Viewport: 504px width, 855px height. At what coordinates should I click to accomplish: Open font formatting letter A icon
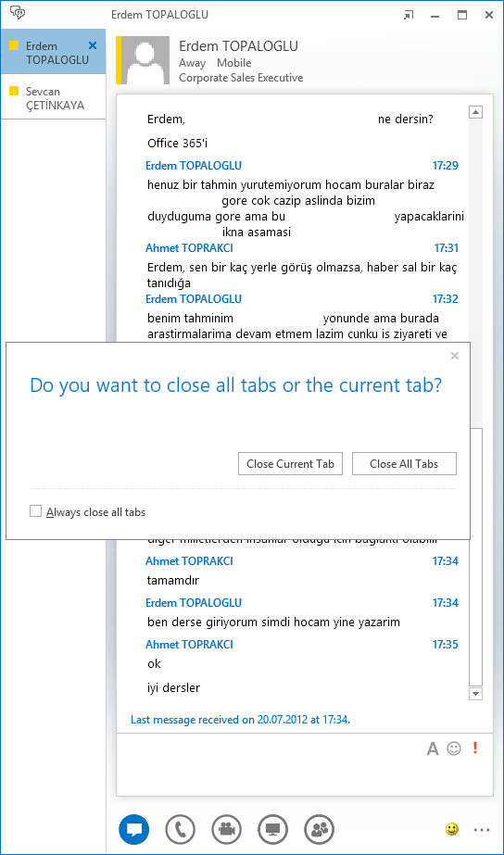pos(433,748)
